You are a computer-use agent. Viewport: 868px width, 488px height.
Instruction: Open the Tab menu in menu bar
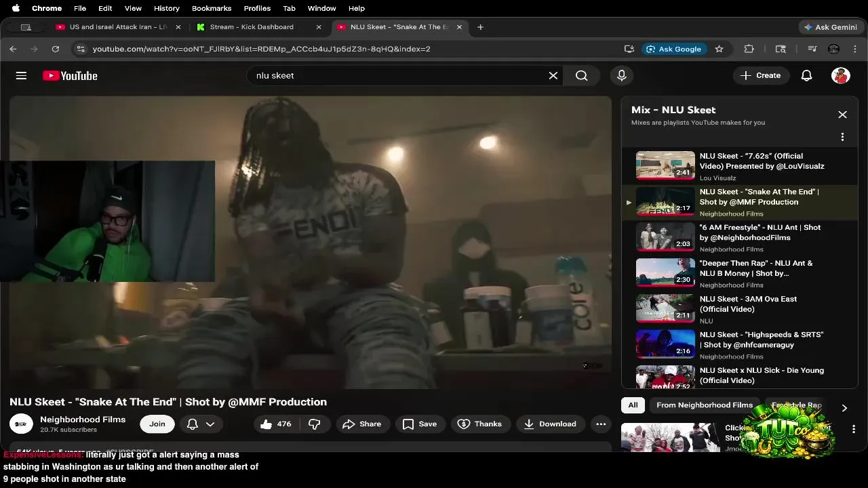pos(289,8)
